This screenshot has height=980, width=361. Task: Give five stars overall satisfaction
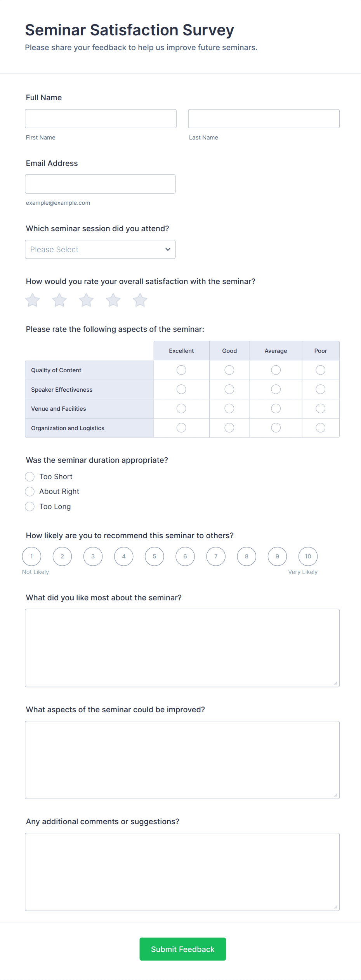(140, 300)
